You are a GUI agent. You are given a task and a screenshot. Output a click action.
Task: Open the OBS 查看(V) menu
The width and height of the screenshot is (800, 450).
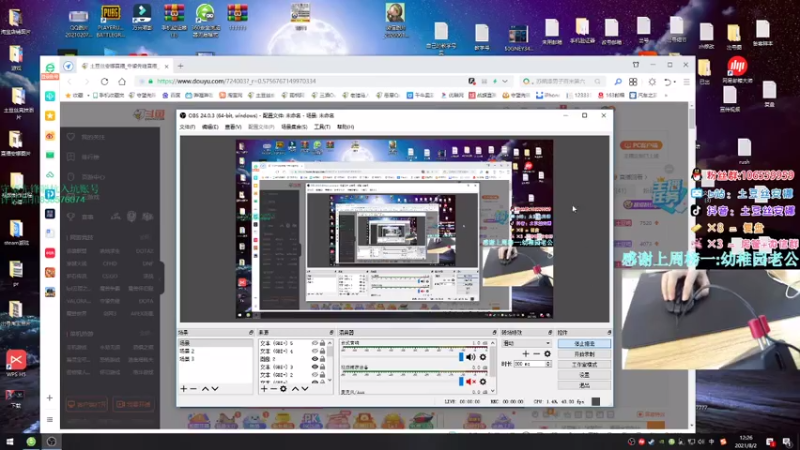pos(233,127)
